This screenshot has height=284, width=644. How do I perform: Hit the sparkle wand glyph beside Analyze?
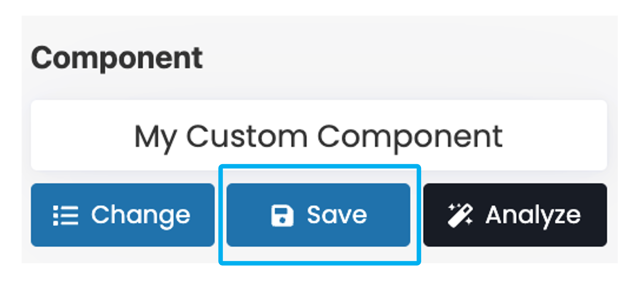[x=460, y=215]
